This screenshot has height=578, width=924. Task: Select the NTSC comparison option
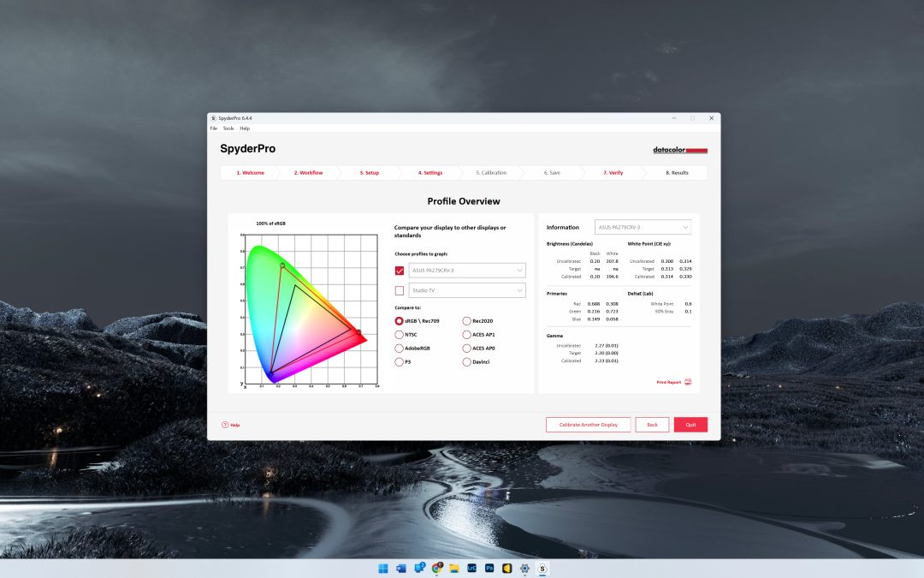(399, 335)
